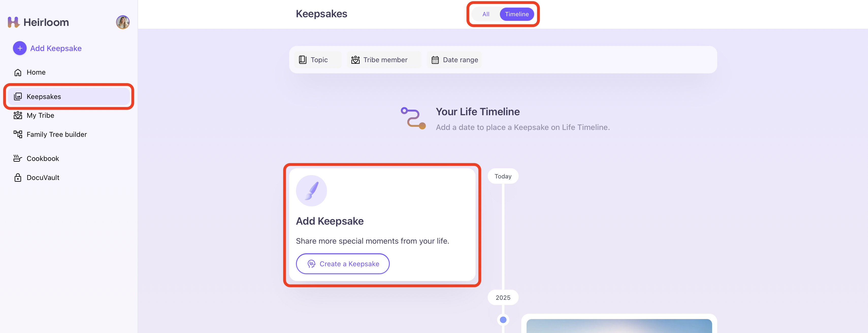The height and width of the screenshot is (333, 868).
Task: Select the Timeline view toggle
Action: (517, 14)
